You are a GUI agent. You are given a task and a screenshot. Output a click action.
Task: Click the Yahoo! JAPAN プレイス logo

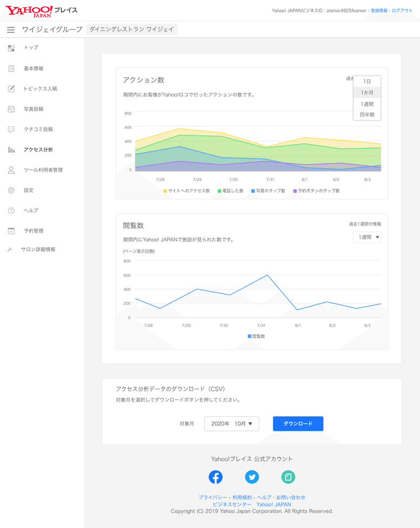click(x=41, y=11)
